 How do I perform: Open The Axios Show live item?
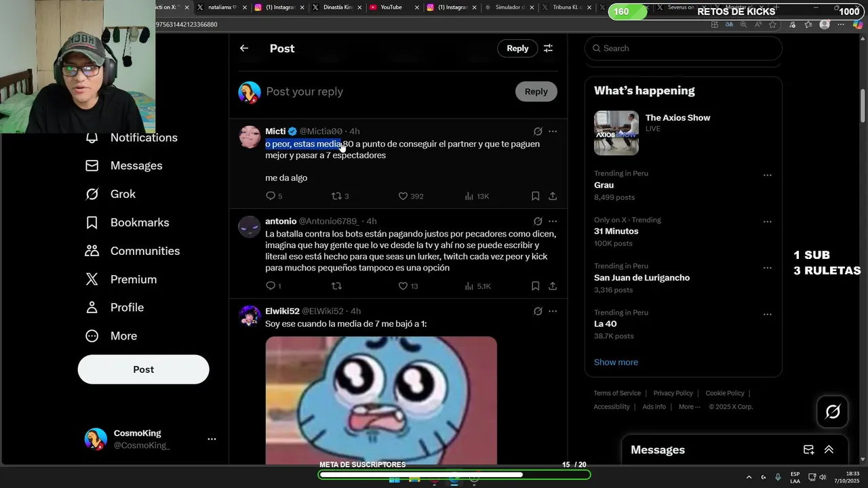tap(683, 134)
